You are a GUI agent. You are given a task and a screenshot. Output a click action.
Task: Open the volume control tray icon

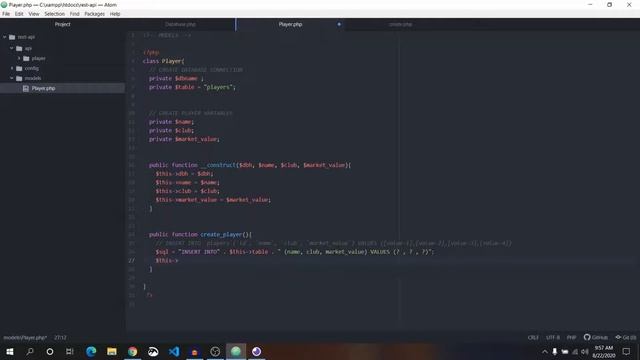pos(585,351)
